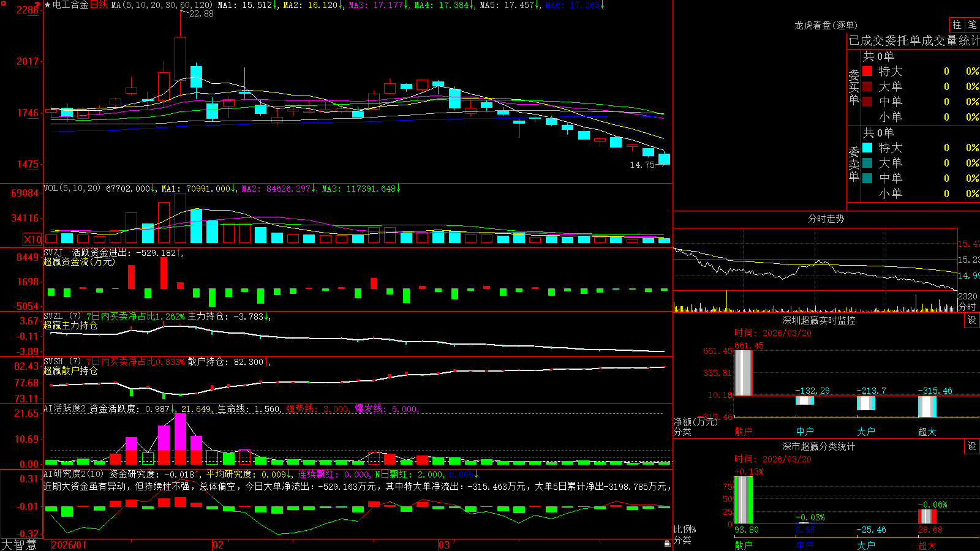Click the 已成交委托单成交量统计 header
Viewport: 980px width, 551px height.
914,40
